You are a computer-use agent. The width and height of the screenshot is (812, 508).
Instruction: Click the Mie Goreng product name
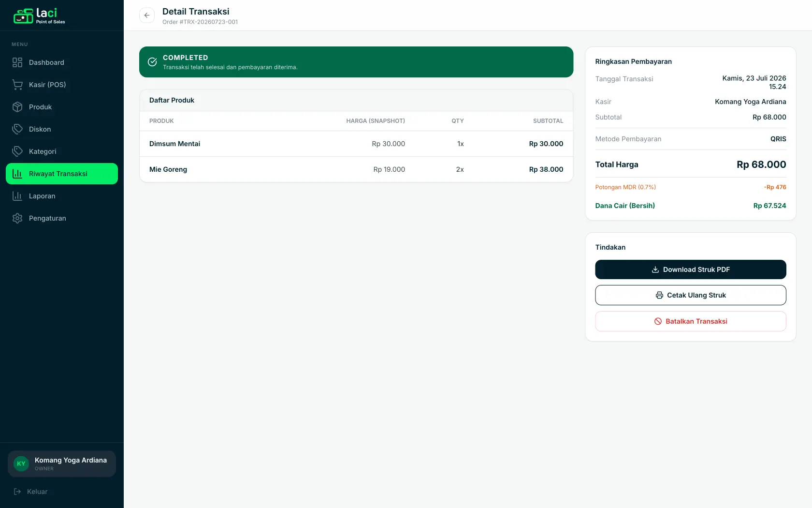point(168,169)
